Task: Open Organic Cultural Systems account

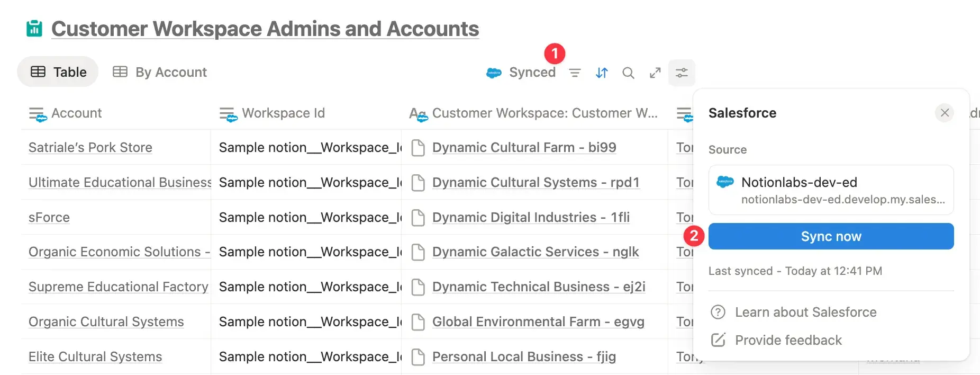Action: click(106, 322)
